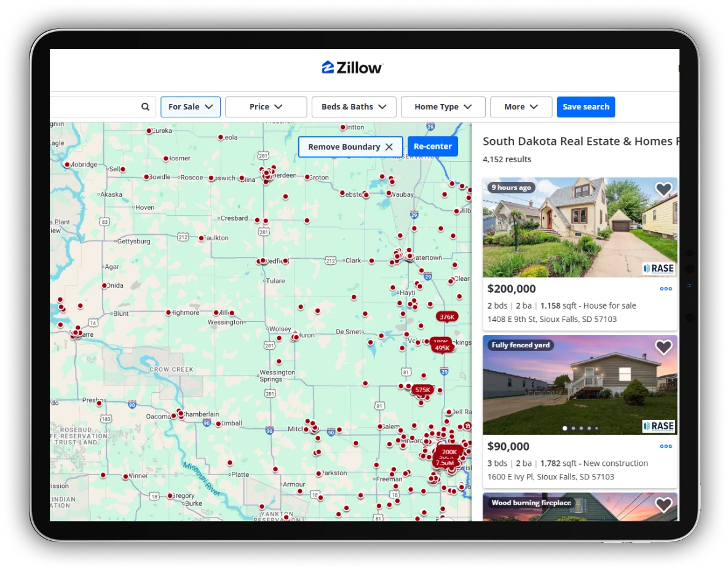Open the Home Type dropdown
The height and width of the screenshot is (571, 728).
coord(443,107)
